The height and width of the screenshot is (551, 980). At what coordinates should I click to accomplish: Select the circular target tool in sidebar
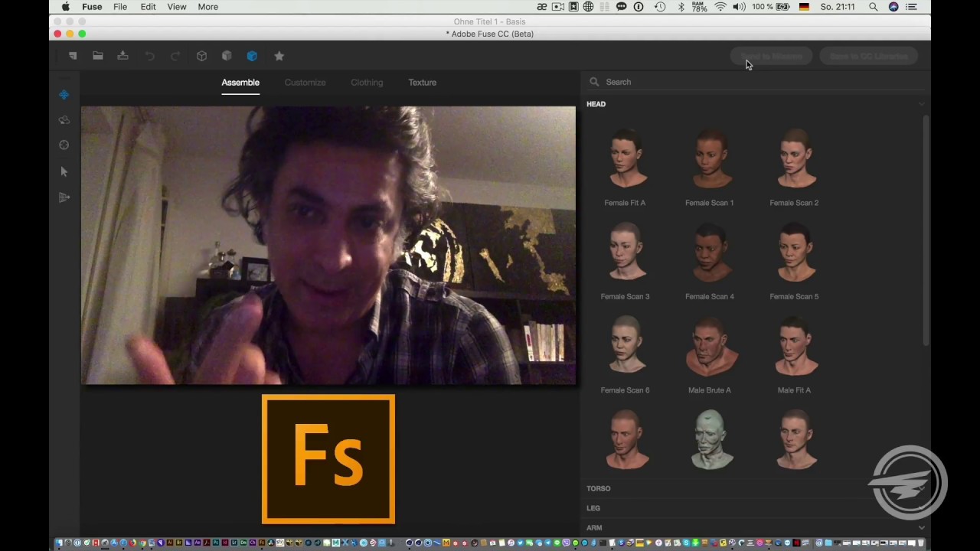click(64, 145)
